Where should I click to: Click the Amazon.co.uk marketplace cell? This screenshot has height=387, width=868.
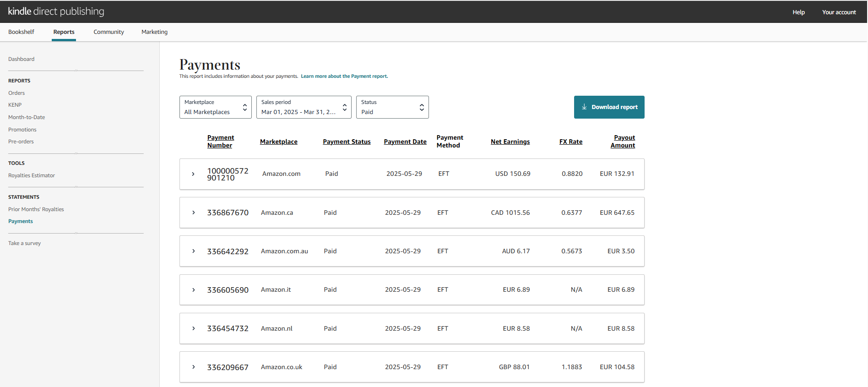point(282,367)
